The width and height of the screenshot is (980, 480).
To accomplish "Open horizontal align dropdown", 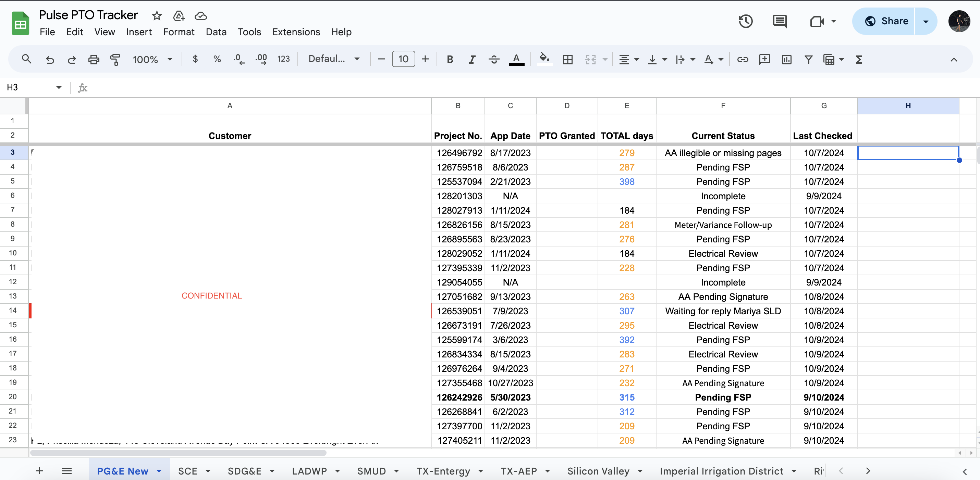I will (x=629, y=59).
